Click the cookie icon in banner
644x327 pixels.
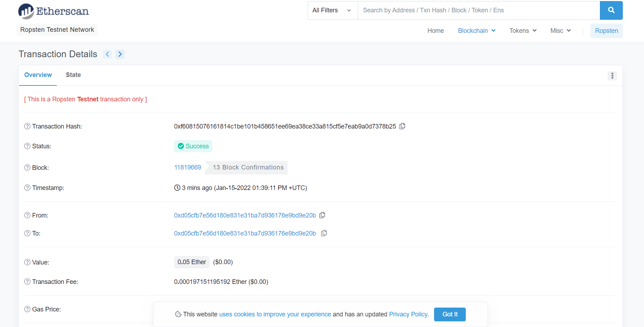[x=178, y=314]
